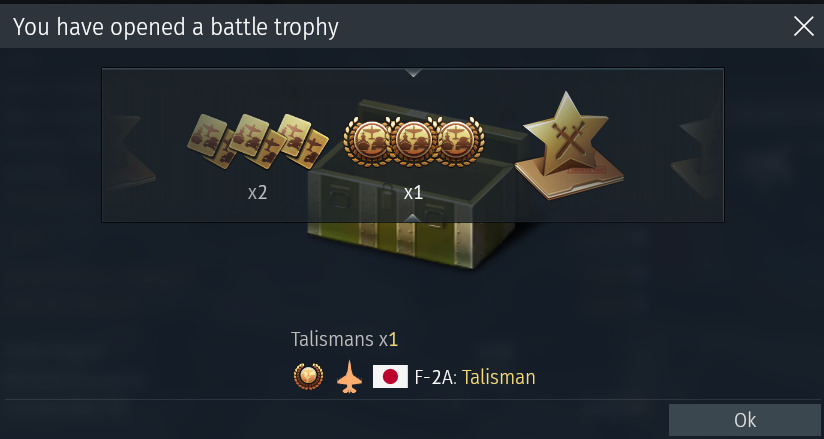The image size is (824, 439).
Task: Click the top reel pointer triangle
Action: tap(413, 73)
